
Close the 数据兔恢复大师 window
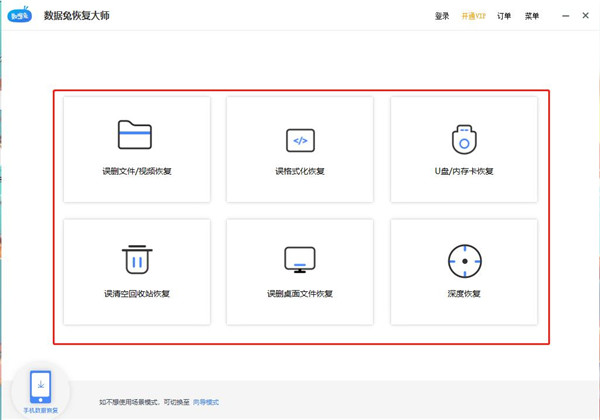pyautogui.click(x=583, y=16)
